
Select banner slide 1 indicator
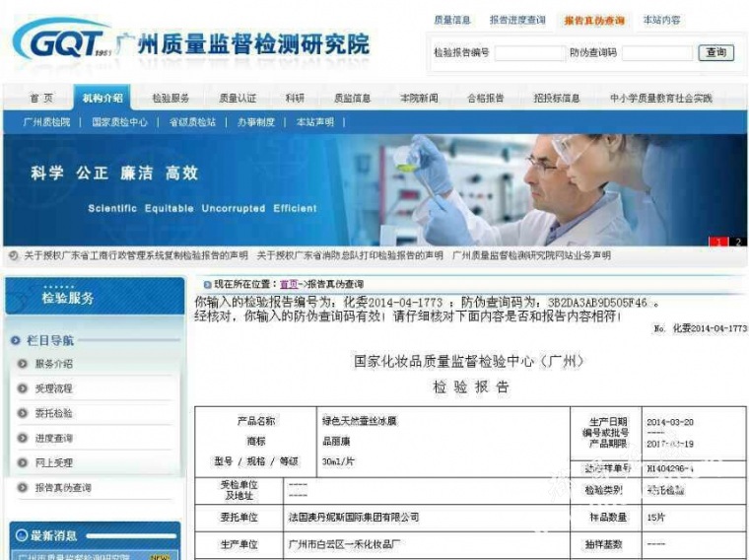(x=717, y=242)
